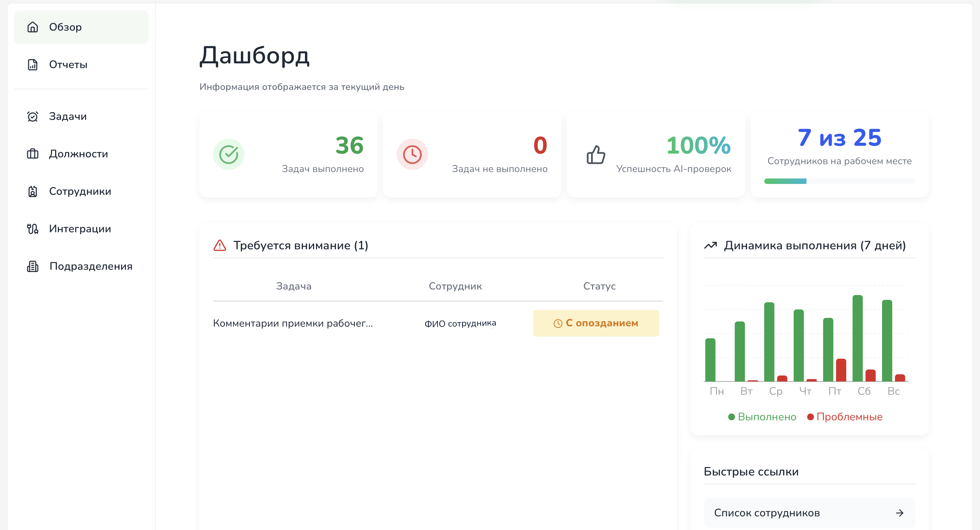The width and height of the screenshot is (980, 530).
Task: Click the employees-at-work progress bar
Action: (839, 181)
